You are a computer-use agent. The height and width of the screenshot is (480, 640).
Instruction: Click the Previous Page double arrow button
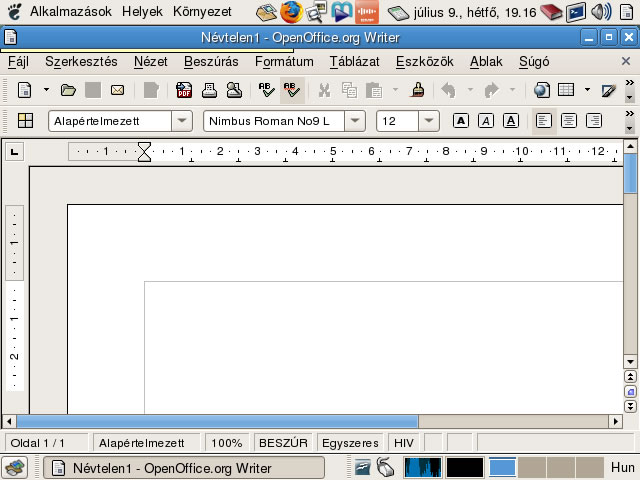pos(630,376)
